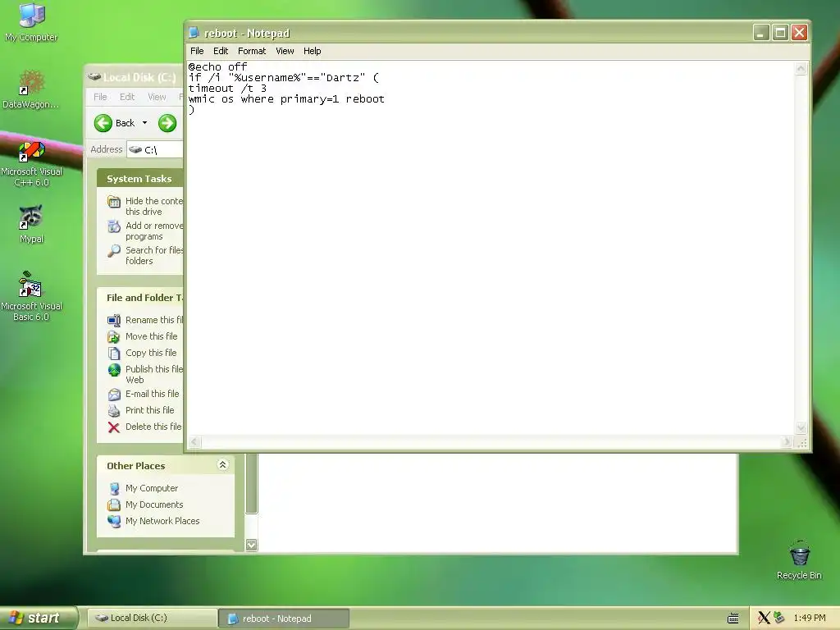The width and height of the screenshot is (840, 630).
Task: Click the 1:49 PM system clock
Action: (x=810, y=619)
